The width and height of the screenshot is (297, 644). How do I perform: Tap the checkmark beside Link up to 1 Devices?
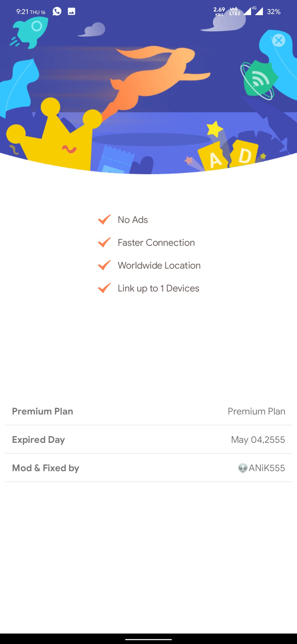point(105,288)
